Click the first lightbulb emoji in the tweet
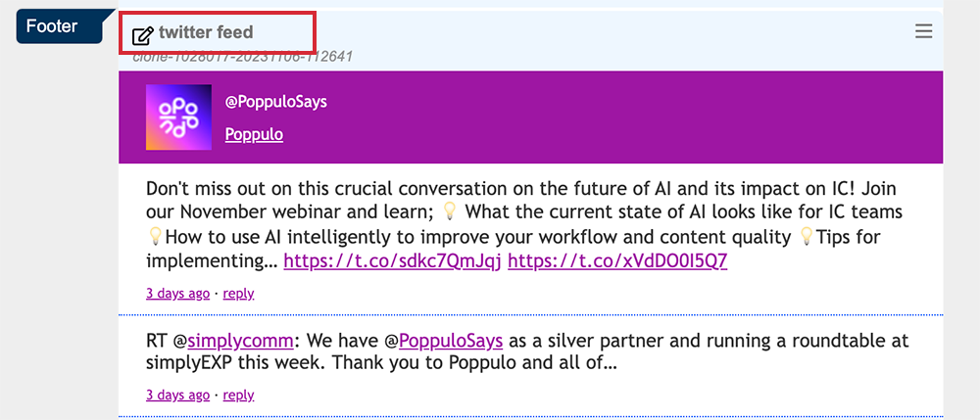 point(450,212)
